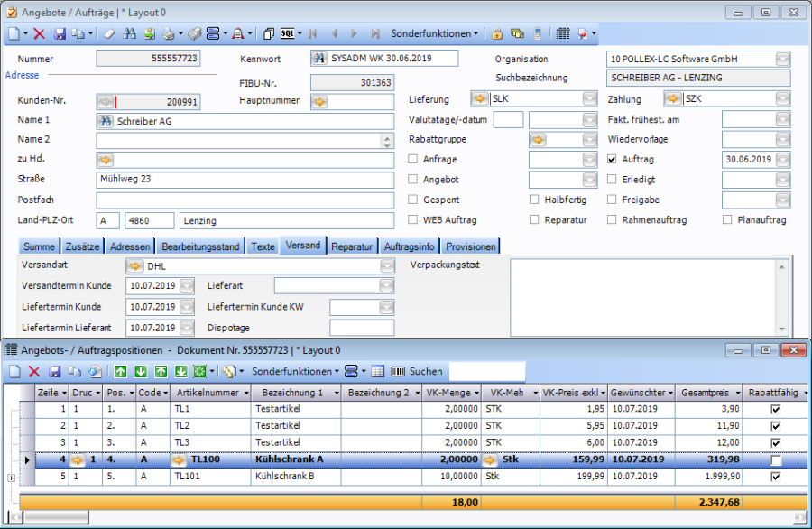Image resolution: width=812 pixels, height=529 pixels.
Task: Check Rabattfähig for the Kühlschrank A row
Action: 774,460
